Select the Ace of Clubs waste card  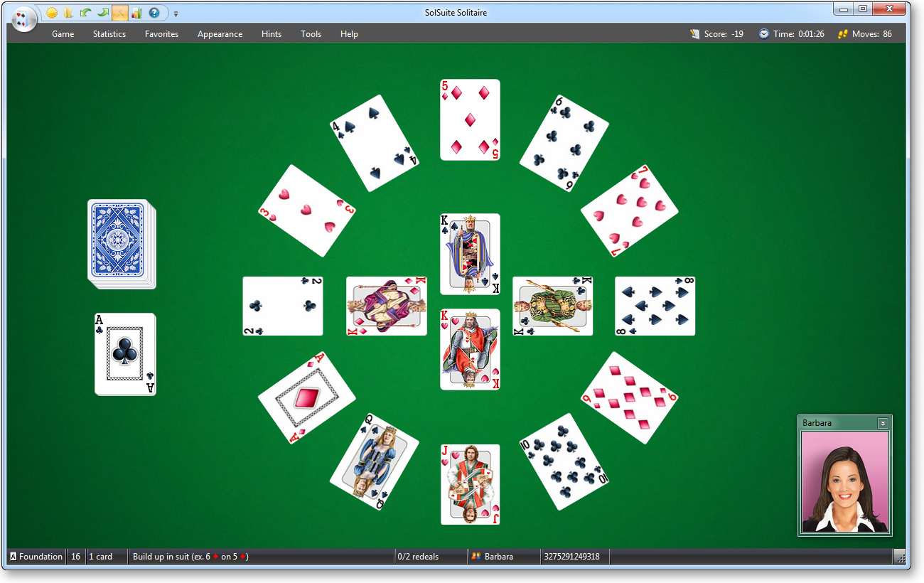coord(125,353)
